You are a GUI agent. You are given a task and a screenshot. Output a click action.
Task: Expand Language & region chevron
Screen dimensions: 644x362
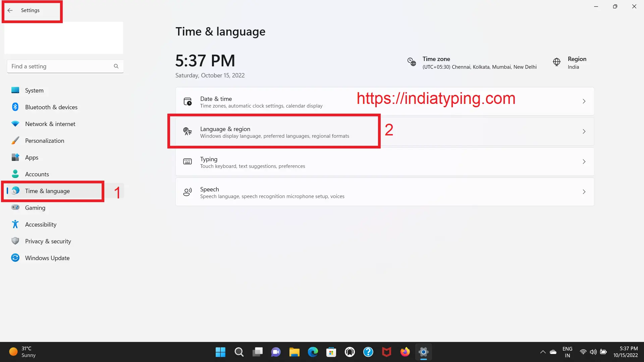click(x=584, y=131)
